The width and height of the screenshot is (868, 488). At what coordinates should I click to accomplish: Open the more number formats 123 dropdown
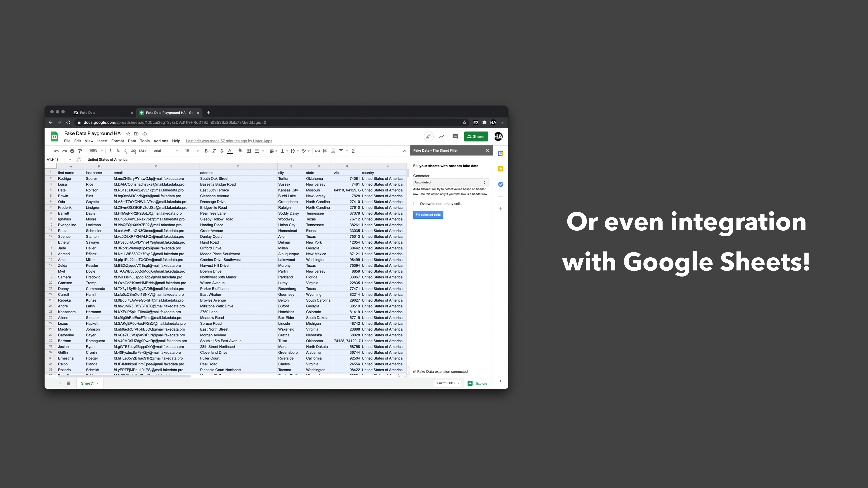point(142,151)
